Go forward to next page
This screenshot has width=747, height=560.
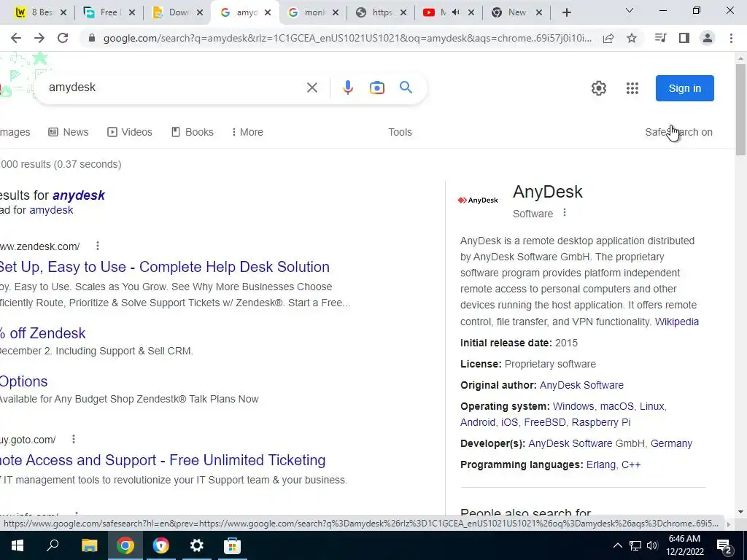tap(39, 38)
